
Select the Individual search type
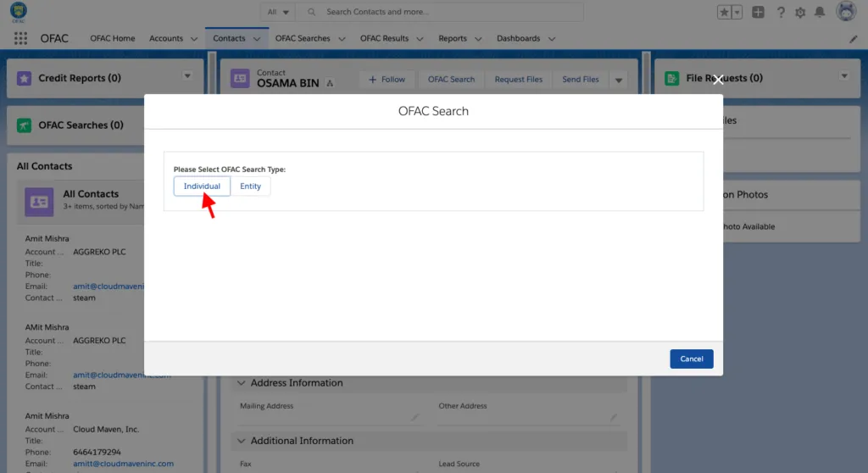tap(202, 186)
